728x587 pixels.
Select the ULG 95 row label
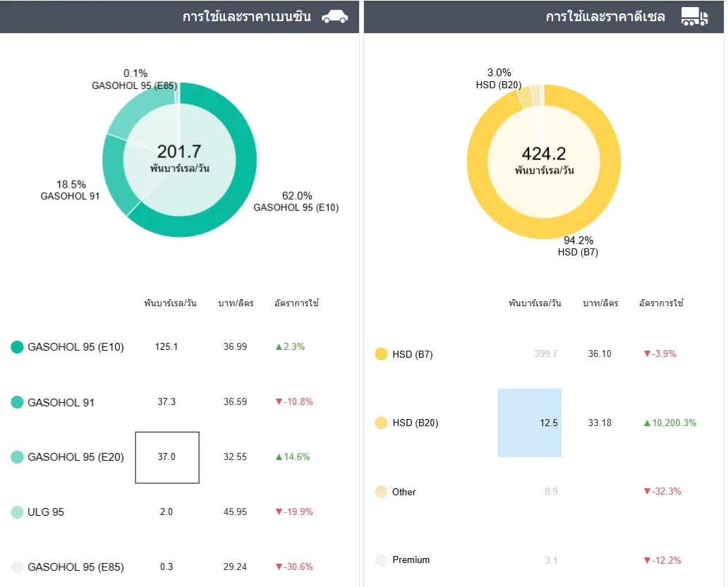coord(45,512)
